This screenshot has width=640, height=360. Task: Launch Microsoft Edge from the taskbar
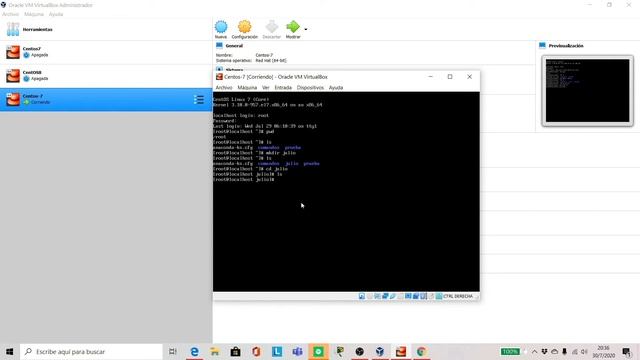point(195,351)
